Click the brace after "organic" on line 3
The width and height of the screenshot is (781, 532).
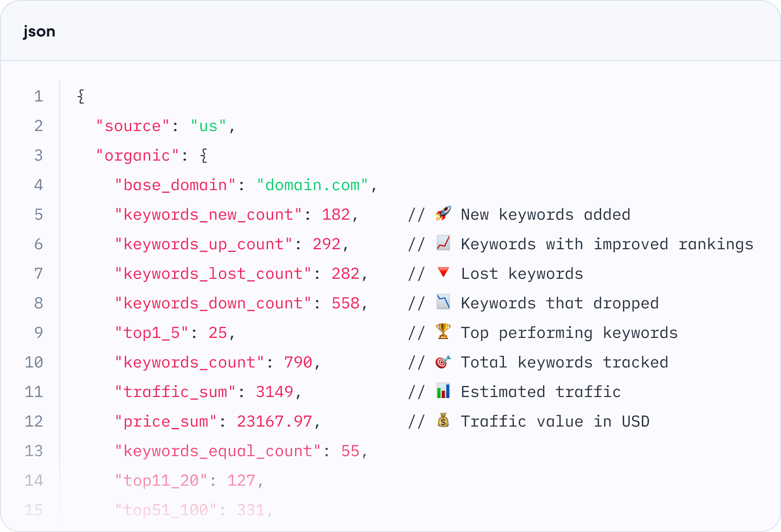click(x=204, y=156)
